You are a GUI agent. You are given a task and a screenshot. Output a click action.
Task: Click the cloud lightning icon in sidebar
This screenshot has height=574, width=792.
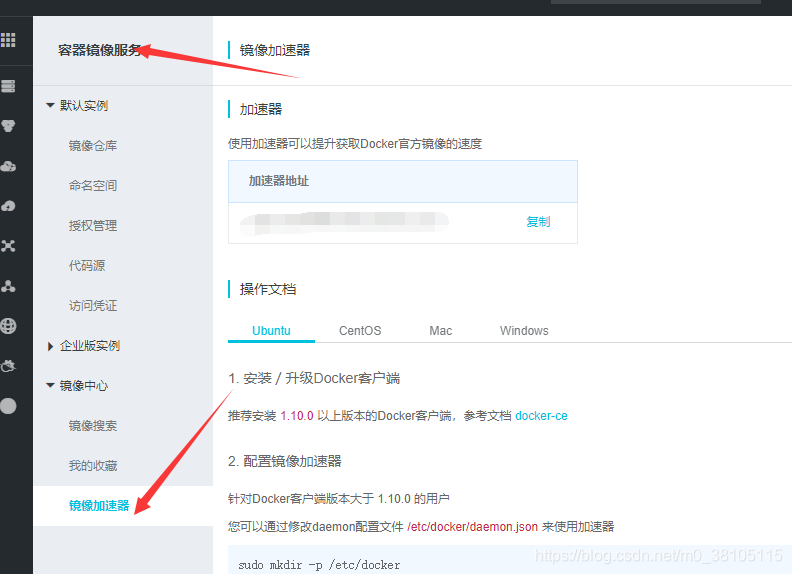click(8, 206)
